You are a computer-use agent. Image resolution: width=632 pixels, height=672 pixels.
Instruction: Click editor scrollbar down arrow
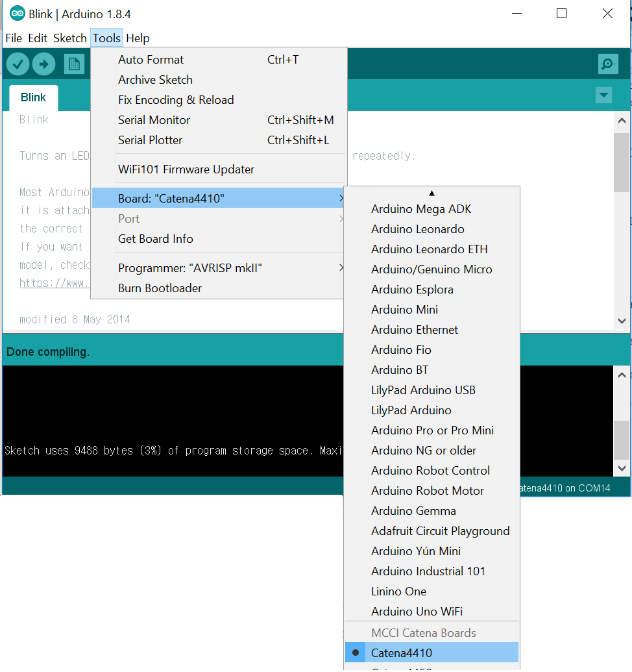click(622, 321)
